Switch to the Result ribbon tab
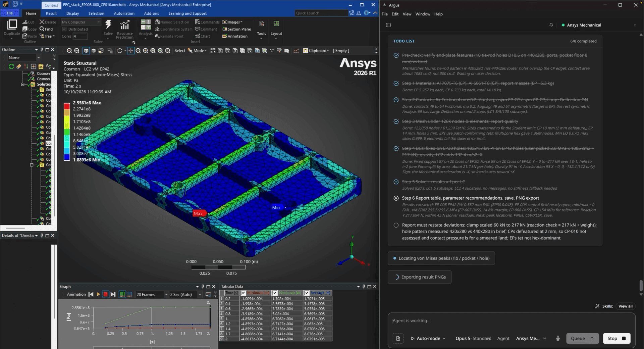 pos(51,13)
